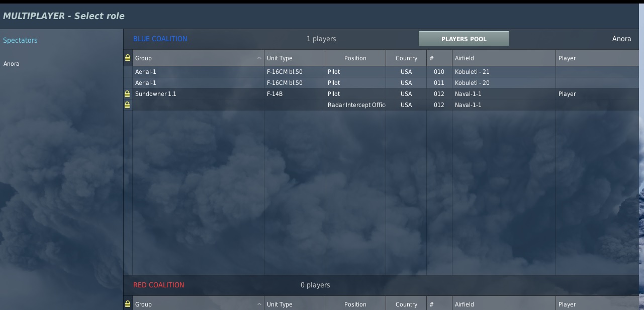Click Blue Coalition Position column header
The height and width of the screenshot is (310, 644).
click(x=355, y=58)
